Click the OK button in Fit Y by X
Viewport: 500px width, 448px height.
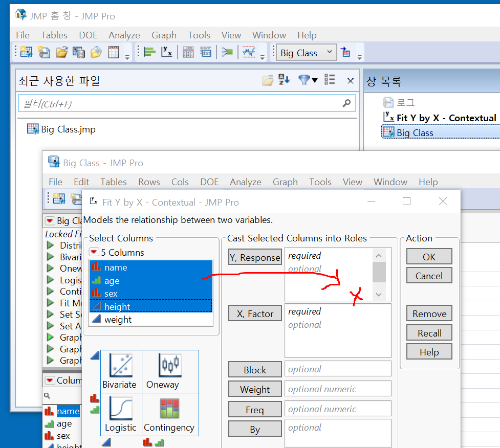pos(429,257)
